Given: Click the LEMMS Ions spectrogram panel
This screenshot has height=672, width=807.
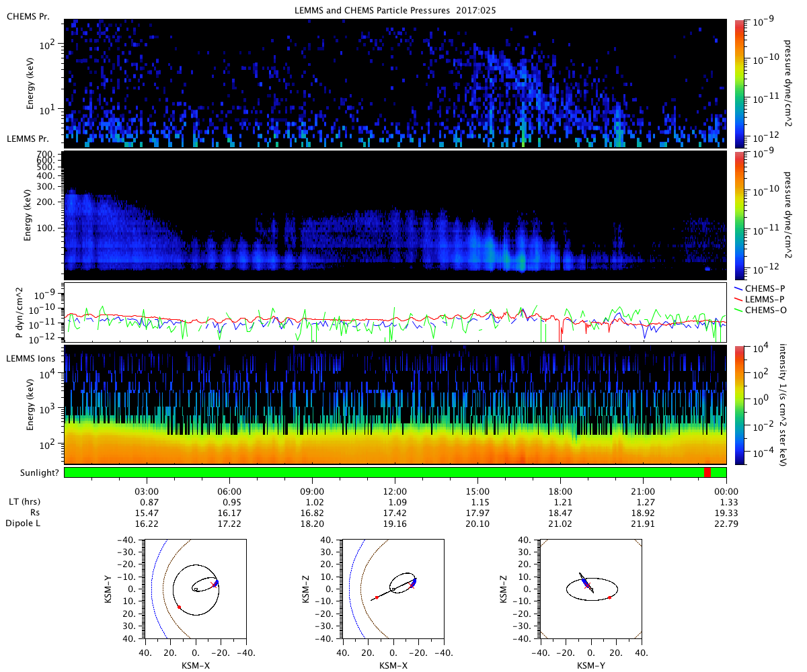Looking at the screenshot, I should (395, 404).
